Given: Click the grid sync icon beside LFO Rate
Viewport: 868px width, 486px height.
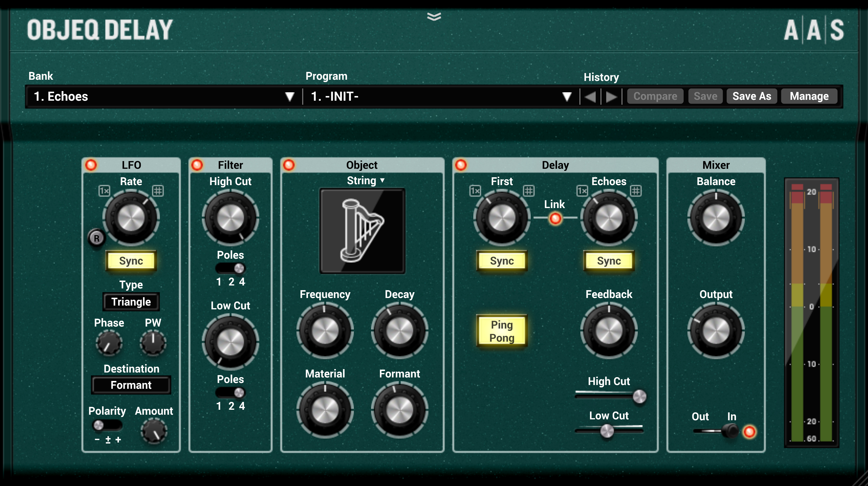Looking at the screenshot, I should (157, 191).
